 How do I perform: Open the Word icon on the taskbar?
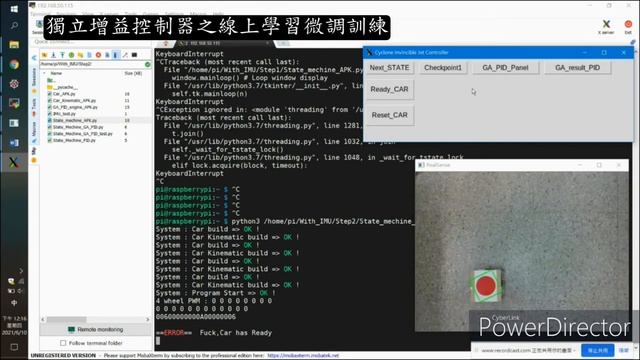(14, 143)
